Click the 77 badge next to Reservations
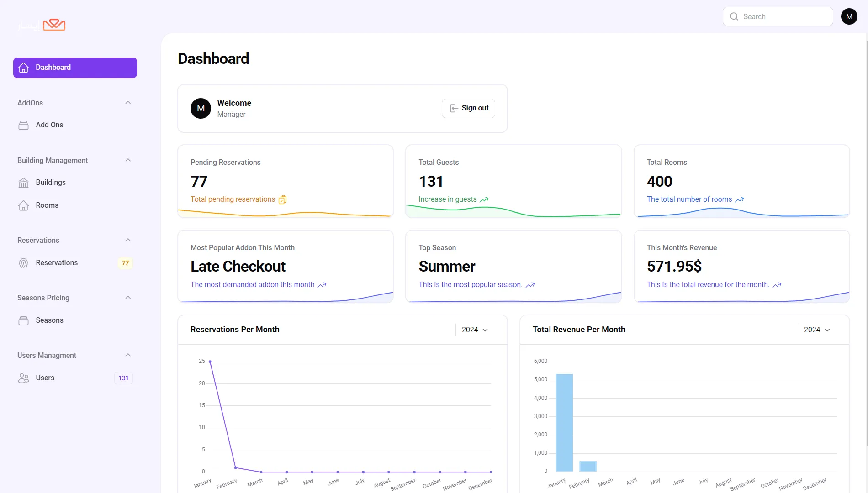868x493 pixels. [125, 263]
